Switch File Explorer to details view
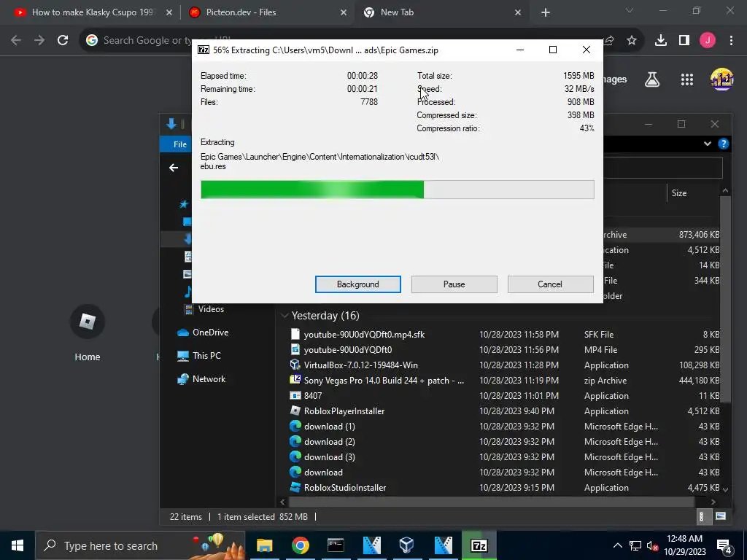Viewport: 747px width, 560px height. coord(701,517)
